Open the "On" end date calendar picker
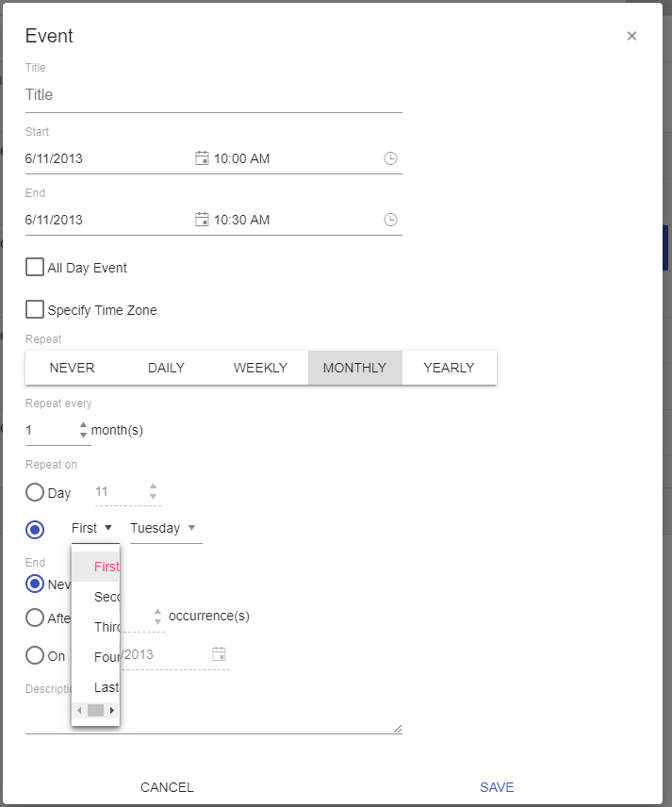 (219, 653)
